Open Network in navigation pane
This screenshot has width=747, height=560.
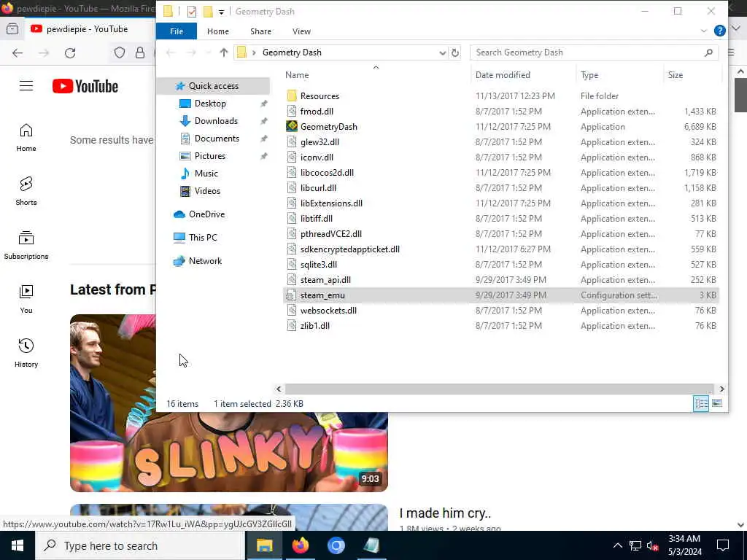tap(205, 261)
